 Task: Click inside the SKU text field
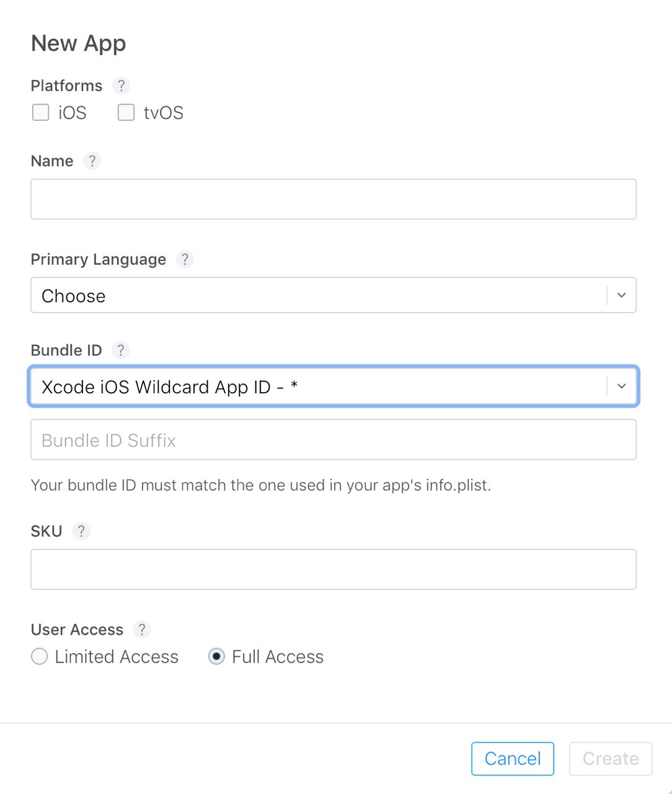334,569
